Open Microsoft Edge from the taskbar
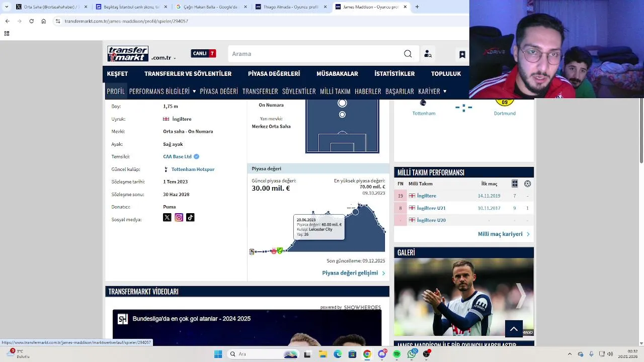This screenshot has width=644, height=362. pyautogui.click(x=338, y=354)
